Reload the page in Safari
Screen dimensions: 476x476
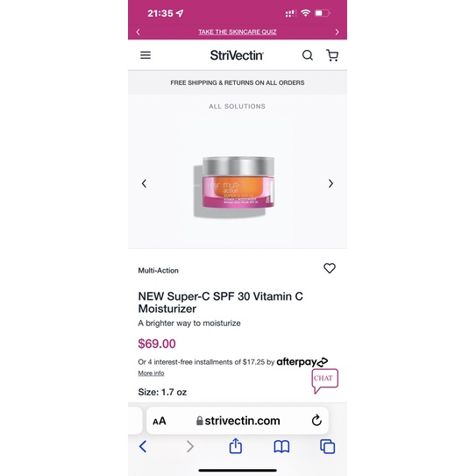[x=316, y=421]
